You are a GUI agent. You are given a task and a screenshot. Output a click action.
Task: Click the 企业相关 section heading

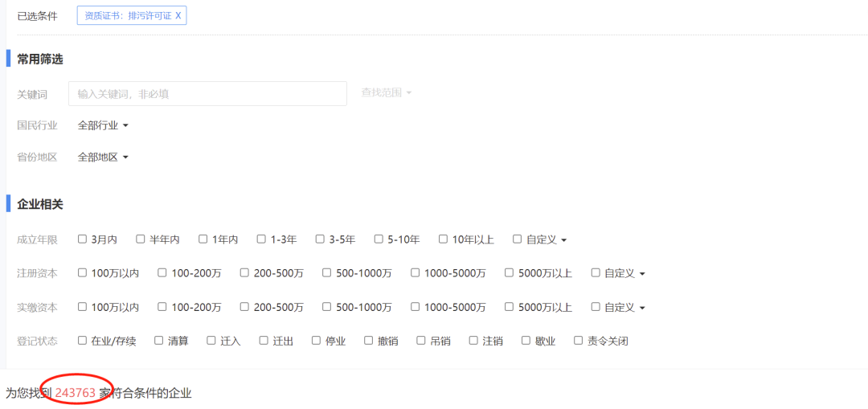click(x=40, y=204)
